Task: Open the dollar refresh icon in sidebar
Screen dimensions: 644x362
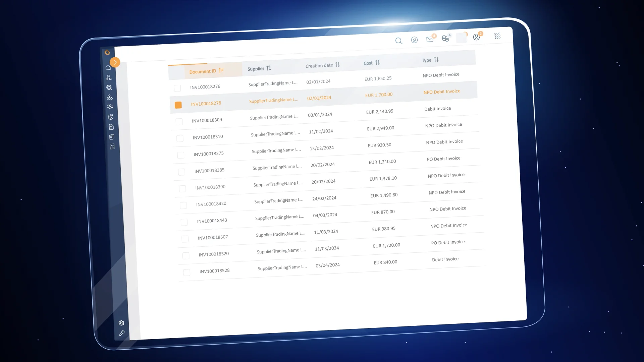Action: 111,117
